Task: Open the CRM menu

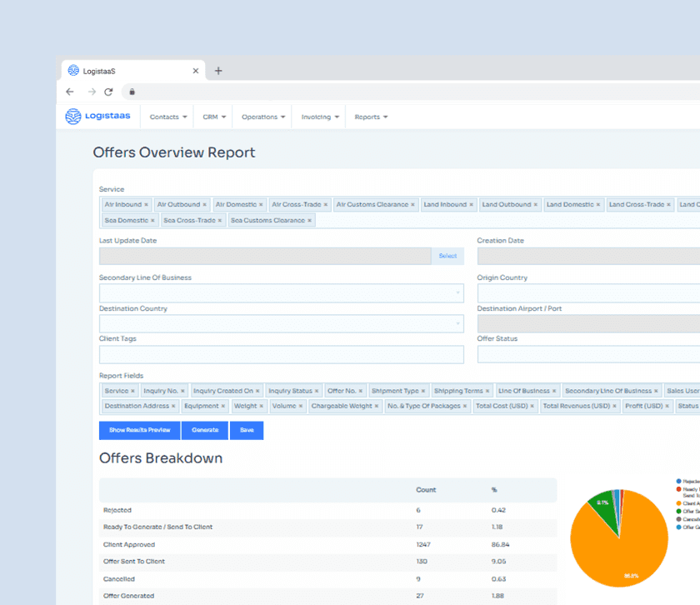Action: click(x=213, y=117)
